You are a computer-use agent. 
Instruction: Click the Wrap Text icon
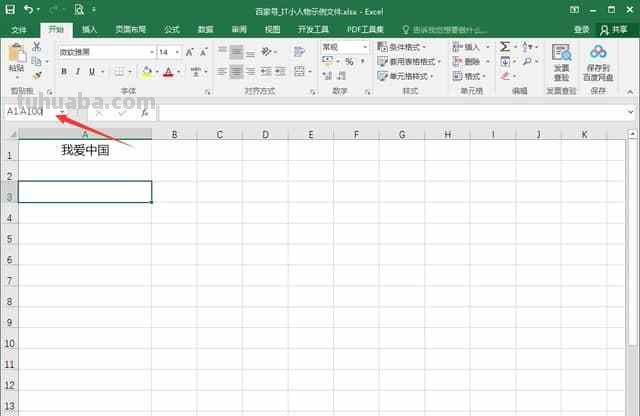click(299, 51)
